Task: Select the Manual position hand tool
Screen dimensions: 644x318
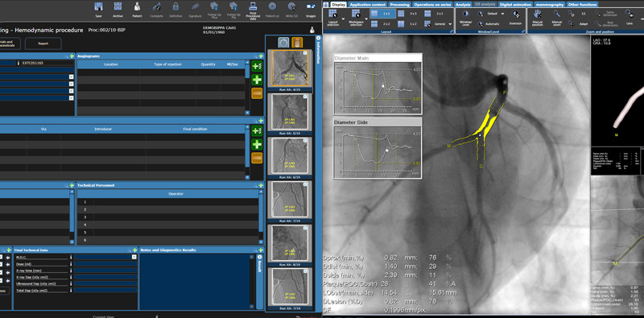Action: [537, 14]
